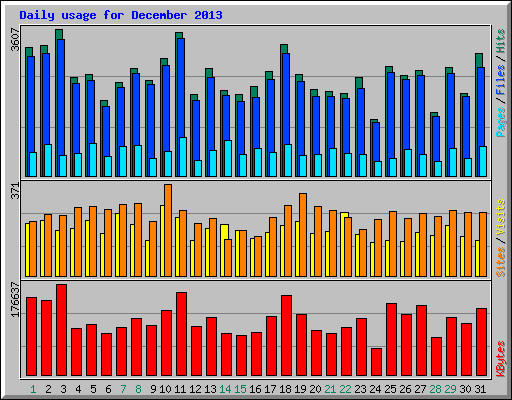Select the tallest red KBytes bar on day 3
Image resolution: width=512 pixels, height=400 pixels.
(x=61, y=330)
